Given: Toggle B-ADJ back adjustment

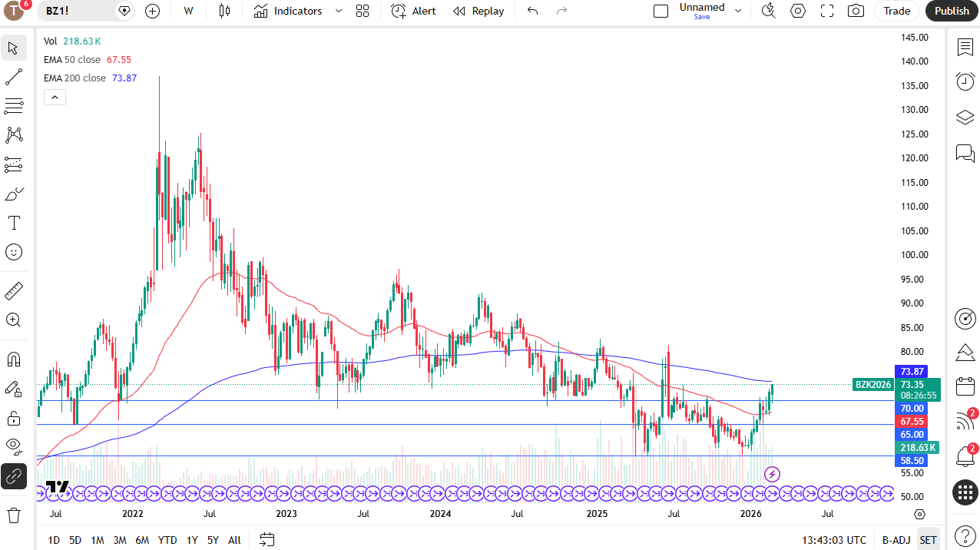Looking at the screenshot, I should pyautogui.click(x=896, y=540).
